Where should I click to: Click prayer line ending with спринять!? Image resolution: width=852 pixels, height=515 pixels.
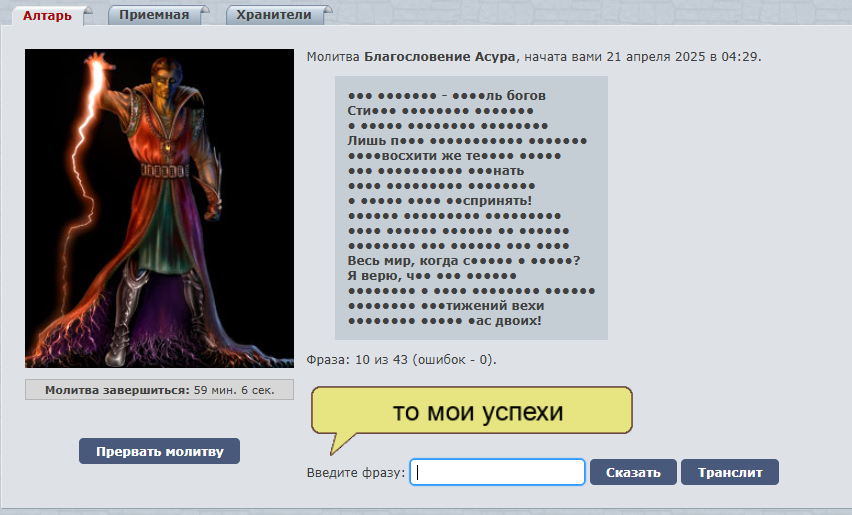point(440,200)
